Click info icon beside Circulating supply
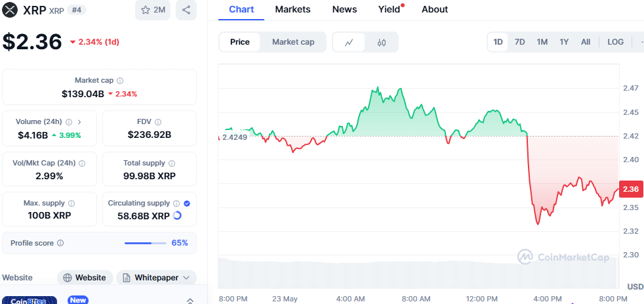The width and height of the screenshot is (644, 304). [176, 204]
